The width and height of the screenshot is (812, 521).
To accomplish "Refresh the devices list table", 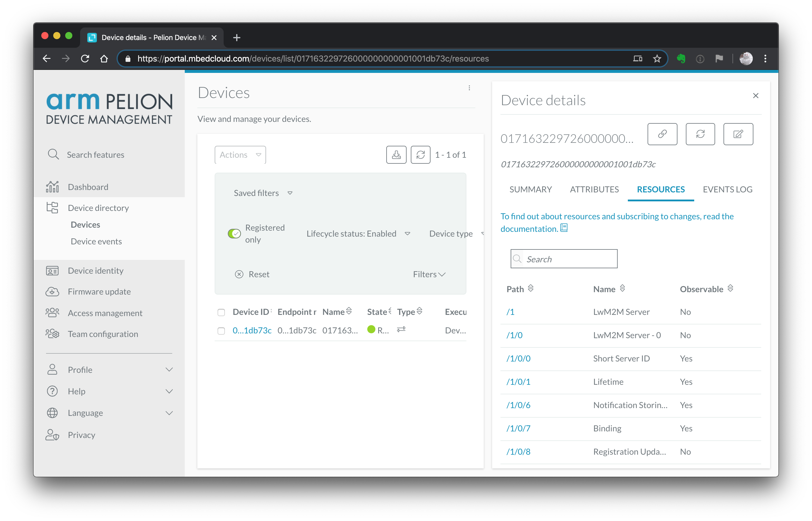I will (420, 155).
